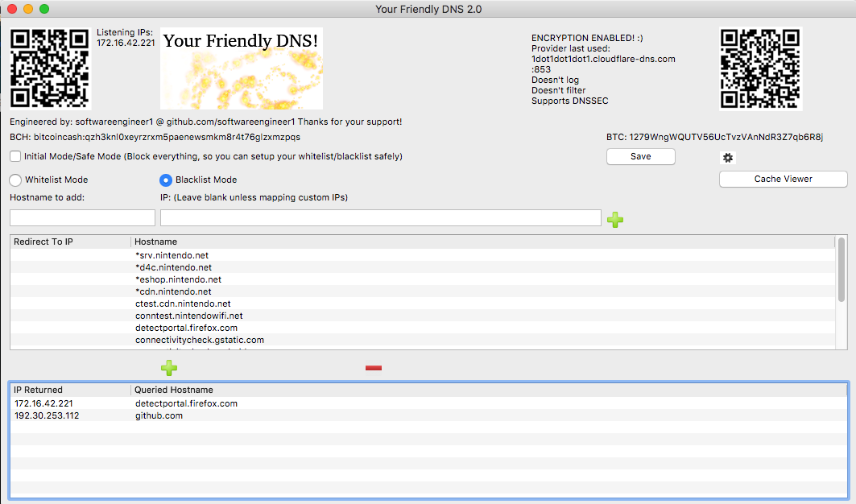Sort by Queried Hostname column header

point(489,390)
